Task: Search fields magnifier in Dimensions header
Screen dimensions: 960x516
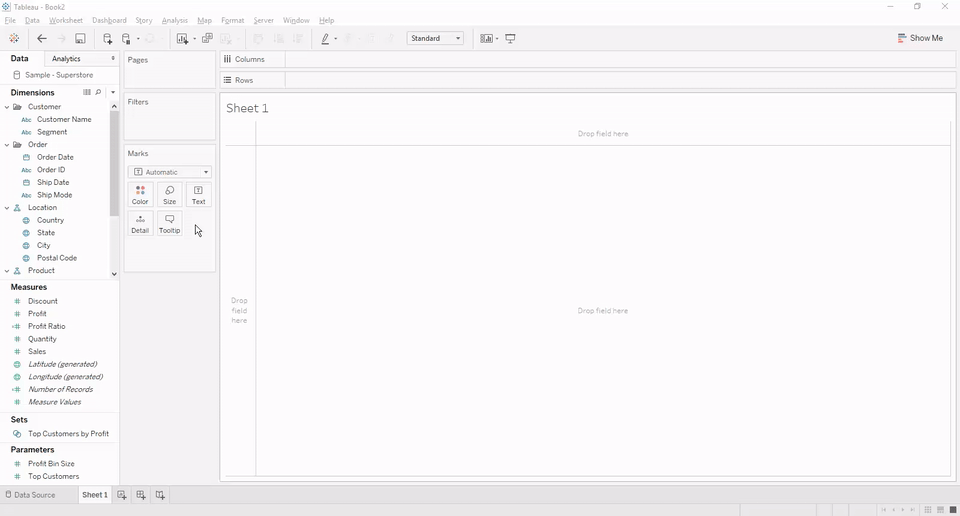Action: point(98,92)
